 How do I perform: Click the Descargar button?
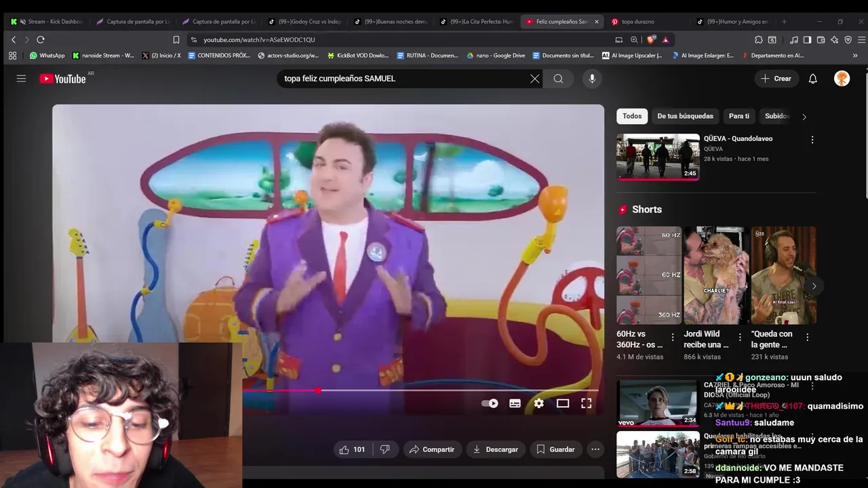(496, 449)
